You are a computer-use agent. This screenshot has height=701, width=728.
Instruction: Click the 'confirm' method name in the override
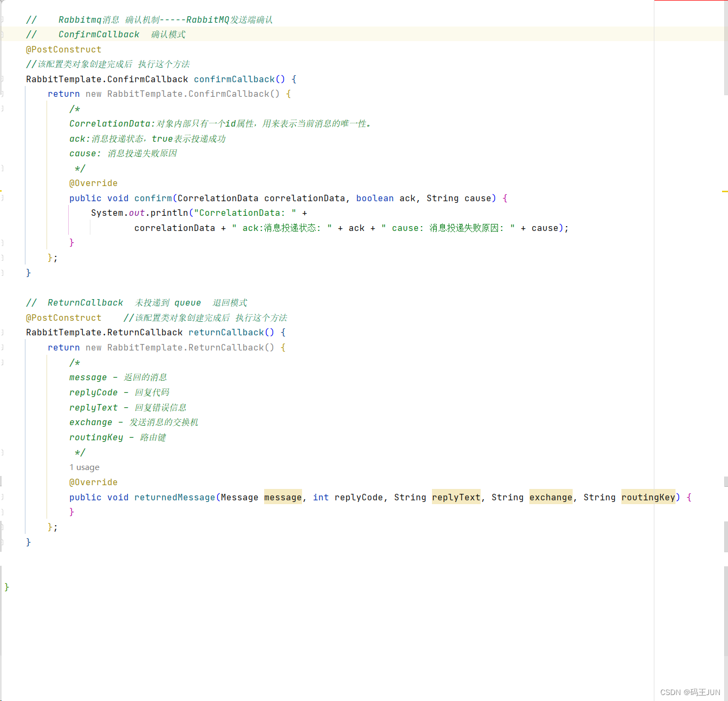point(153,198)
